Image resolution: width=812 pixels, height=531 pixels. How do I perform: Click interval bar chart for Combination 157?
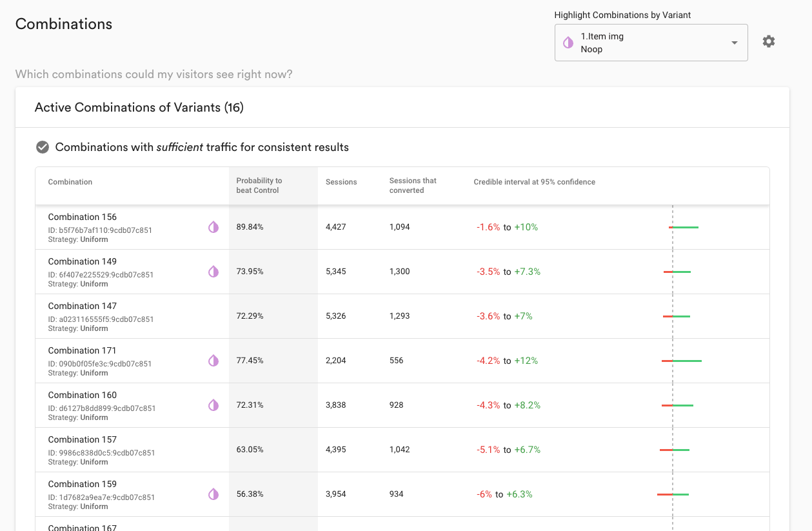[675, 450]
